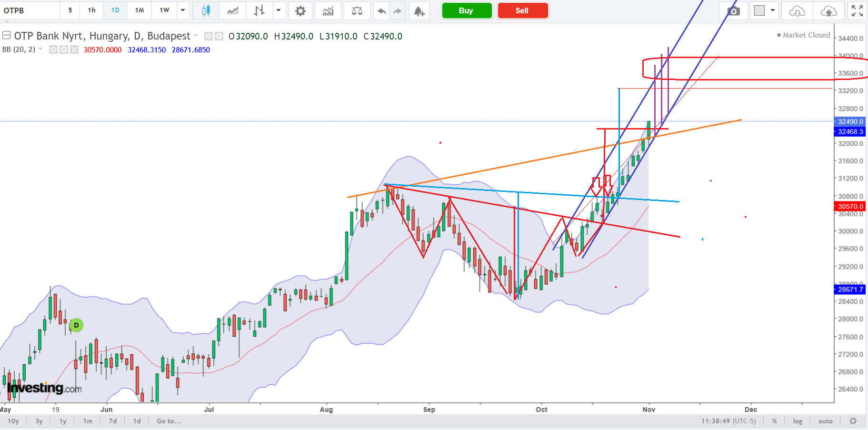Switch to the area chart style icon

point(233,10)
